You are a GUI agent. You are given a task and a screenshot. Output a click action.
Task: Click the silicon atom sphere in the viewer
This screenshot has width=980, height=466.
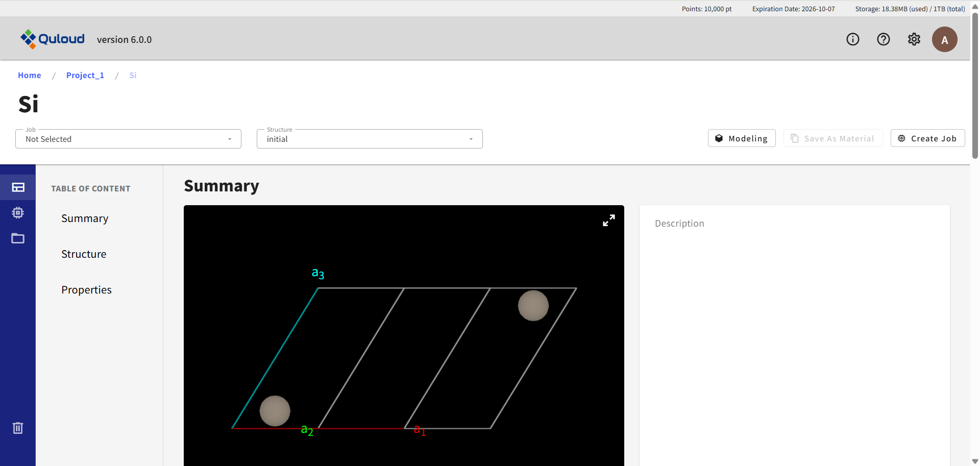275,410
